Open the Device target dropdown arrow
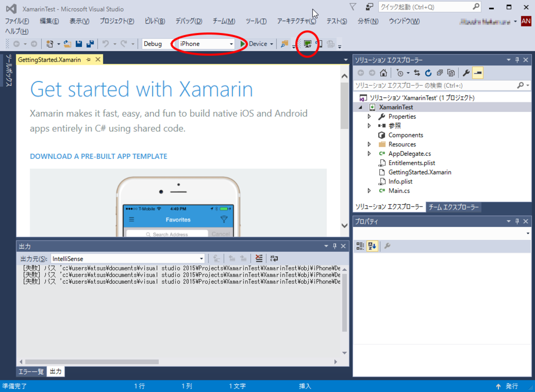 pos(272,44)
